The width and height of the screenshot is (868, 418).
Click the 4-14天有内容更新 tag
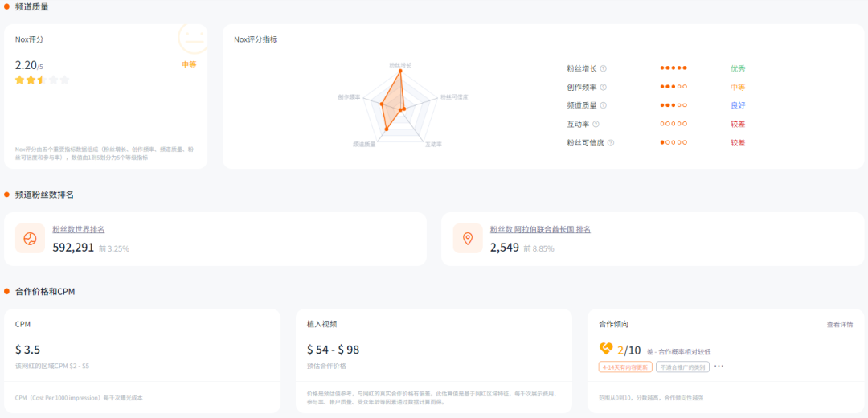pyautogui.click(x=625, y=367)
